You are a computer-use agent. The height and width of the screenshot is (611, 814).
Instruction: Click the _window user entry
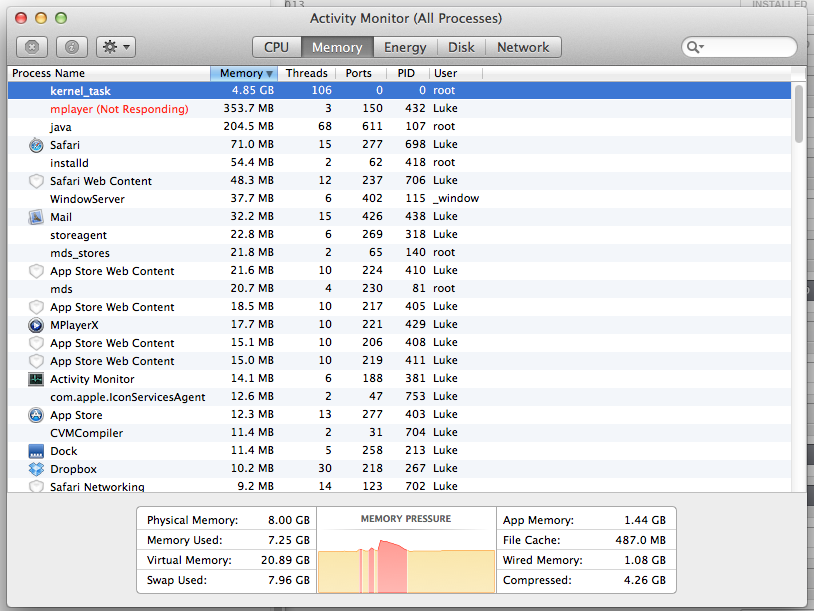(x=456, y=198)
